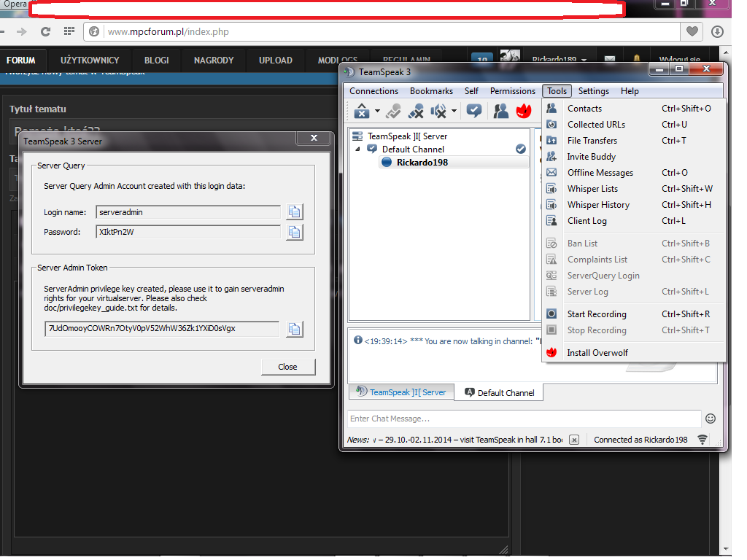747x560 pixels.
Task: Click the browser page scroll-up arrow
Action: pos(726,52)
